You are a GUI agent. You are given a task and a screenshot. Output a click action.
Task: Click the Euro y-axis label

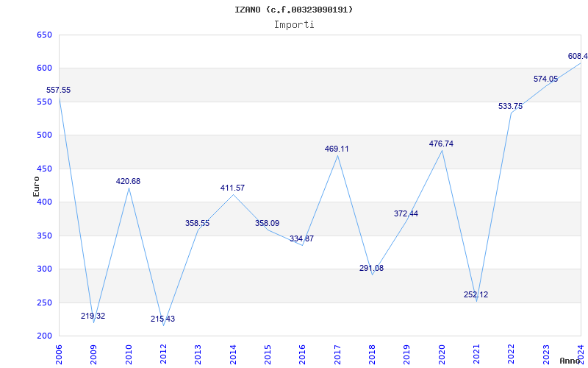coord(36,186)
